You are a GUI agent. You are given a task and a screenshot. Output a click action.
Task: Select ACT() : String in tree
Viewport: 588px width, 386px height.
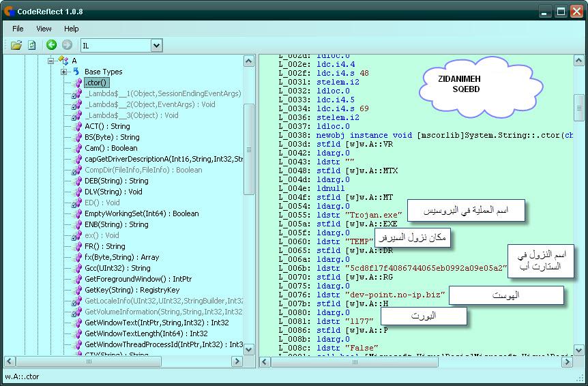tap(107, 126)
